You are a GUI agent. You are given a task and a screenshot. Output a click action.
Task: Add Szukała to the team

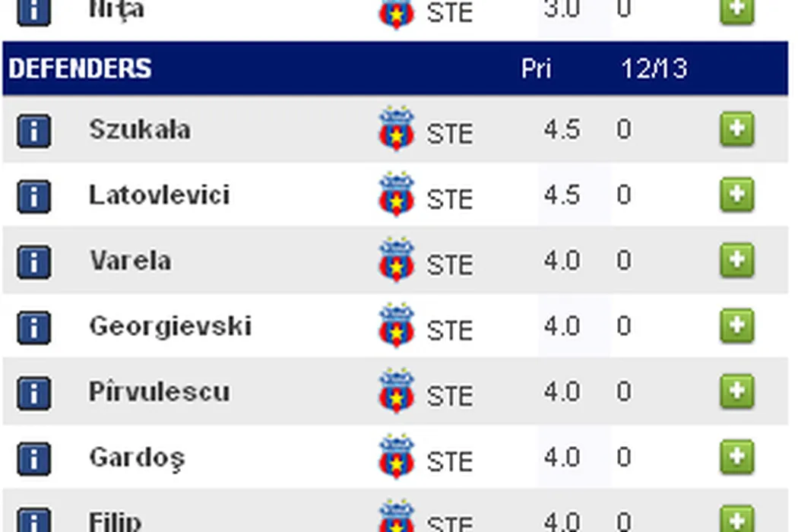[x=736, y=129]
